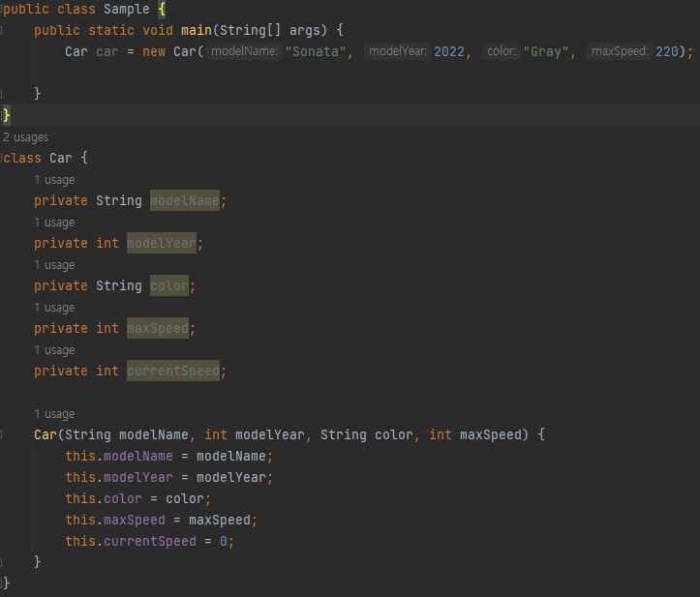Click the "Gray" string literal
The height and width of the screenshot is (597, 700).
click(x=546, y=51)
